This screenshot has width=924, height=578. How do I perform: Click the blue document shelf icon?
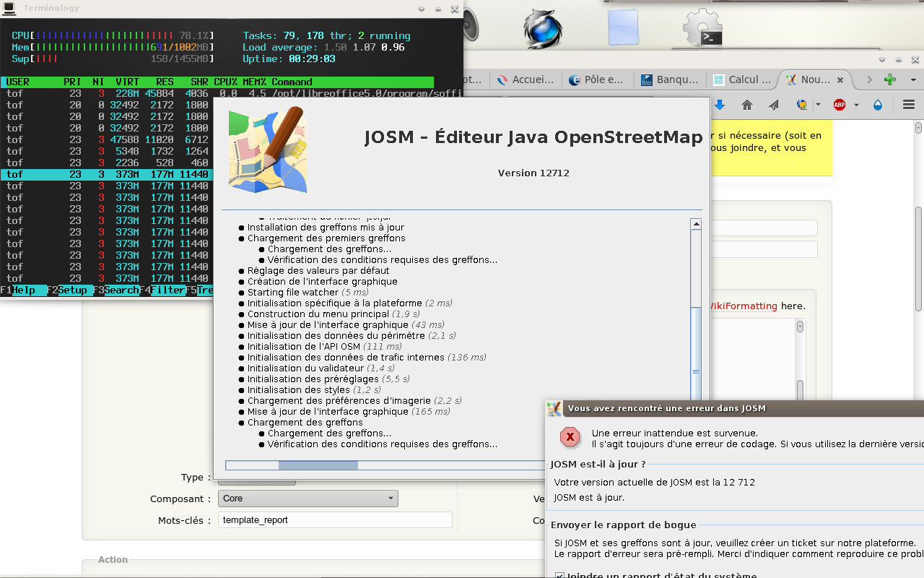click(623, 29)
